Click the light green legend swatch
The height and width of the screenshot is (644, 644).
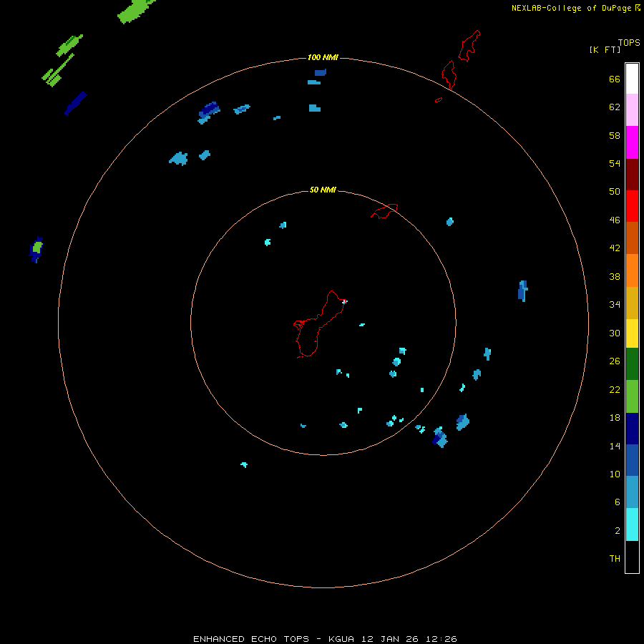(x=632, y=396)
